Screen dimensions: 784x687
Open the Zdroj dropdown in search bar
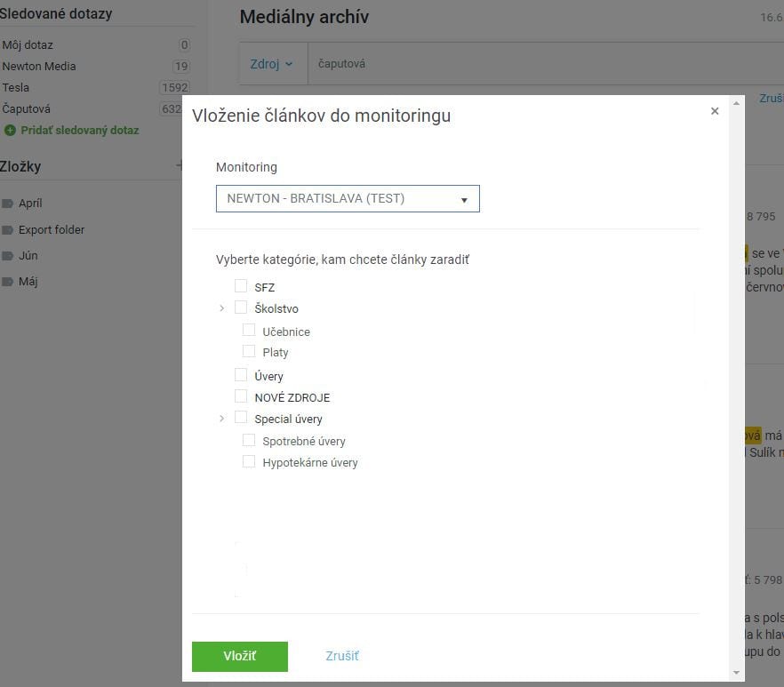pos(271,64)
